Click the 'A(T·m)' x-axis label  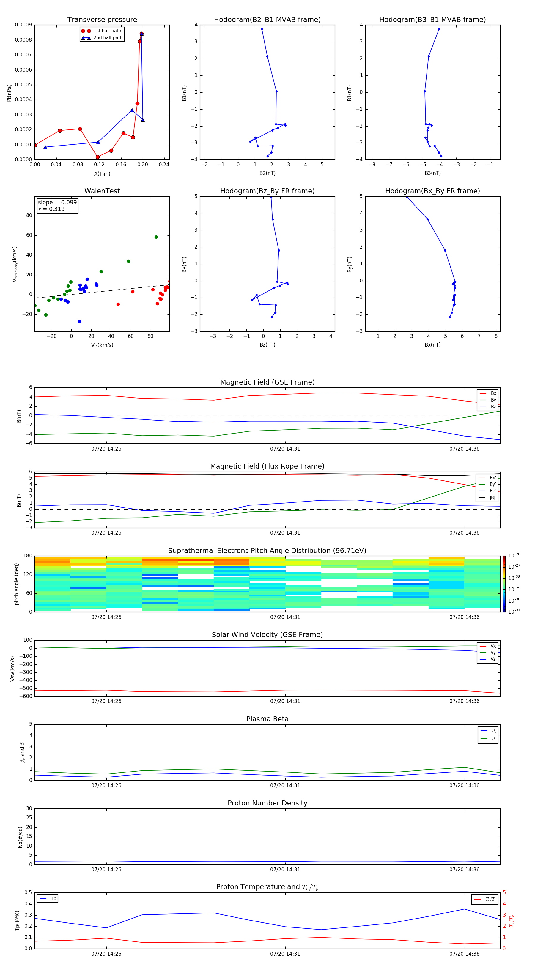[102, 173]
